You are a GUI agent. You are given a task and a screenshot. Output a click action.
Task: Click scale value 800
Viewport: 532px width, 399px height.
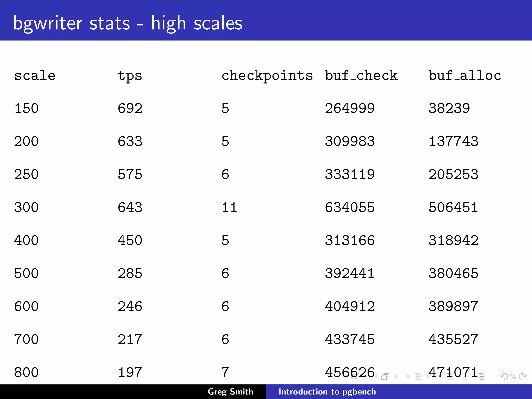tap(26, 372)
